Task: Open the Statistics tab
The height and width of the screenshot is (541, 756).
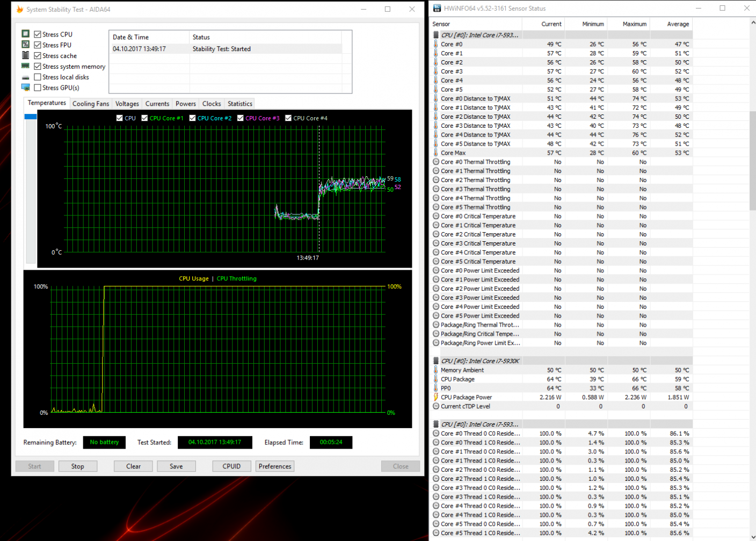Action: pos(239,104)
